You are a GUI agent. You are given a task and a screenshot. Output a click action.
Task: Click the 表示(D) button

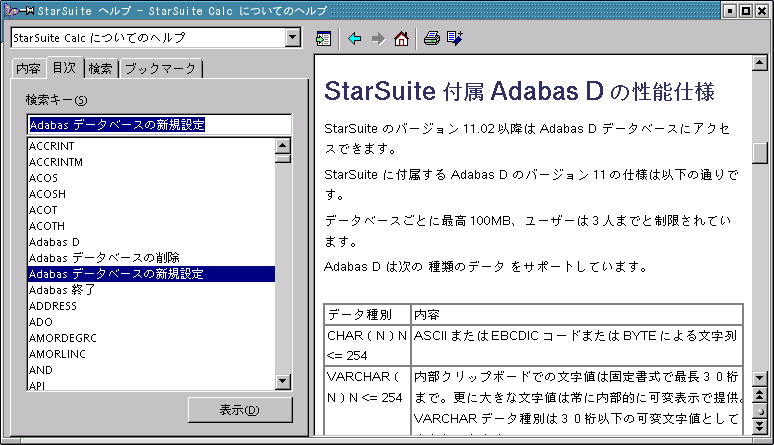click(240, 410)
